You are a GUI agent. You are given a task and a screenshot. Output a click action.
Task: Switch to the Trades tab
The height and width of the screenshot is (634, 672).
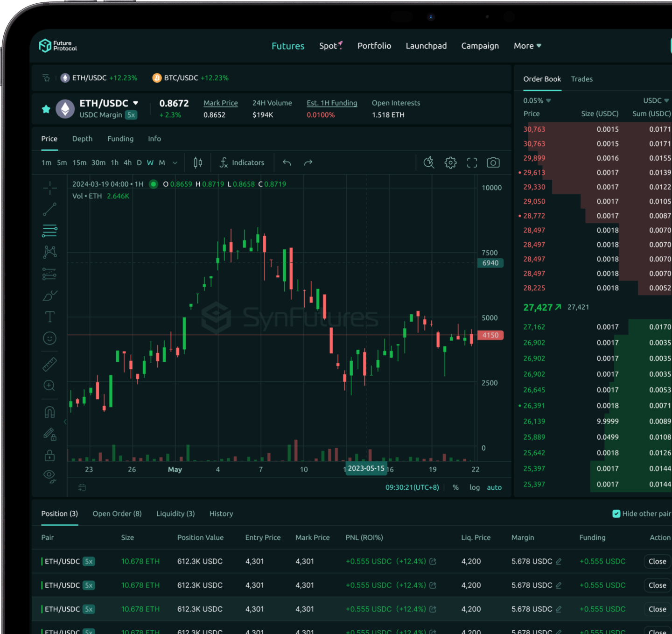tap(582, 79)
